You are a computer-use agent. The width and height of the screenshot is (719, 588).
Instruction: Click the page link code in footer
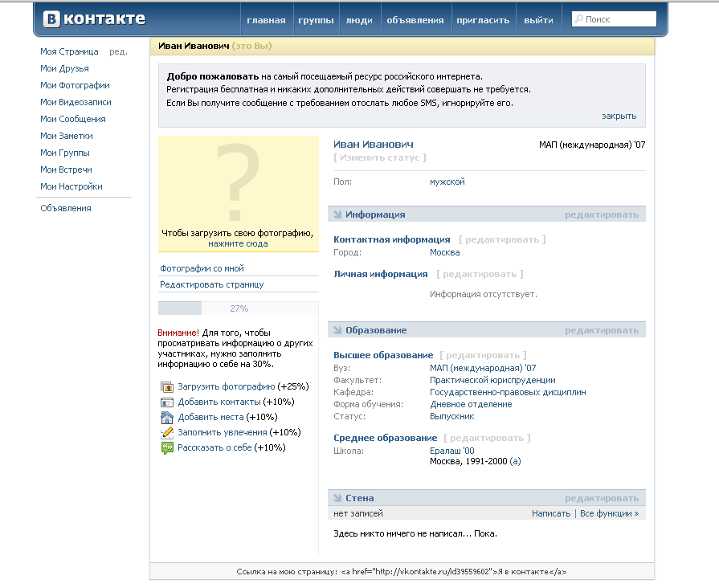coord(454,572)
